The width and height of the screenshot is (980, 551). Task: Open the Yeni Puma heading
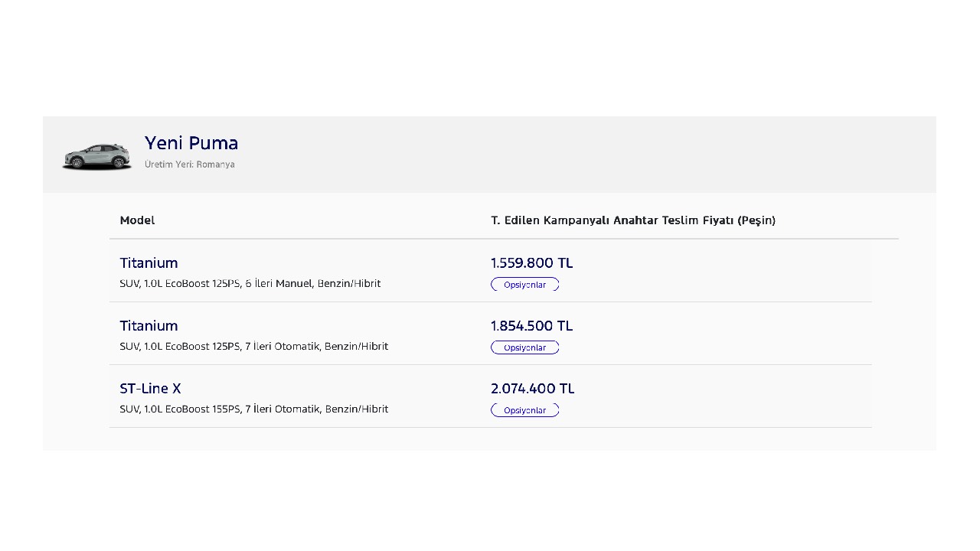191,143
